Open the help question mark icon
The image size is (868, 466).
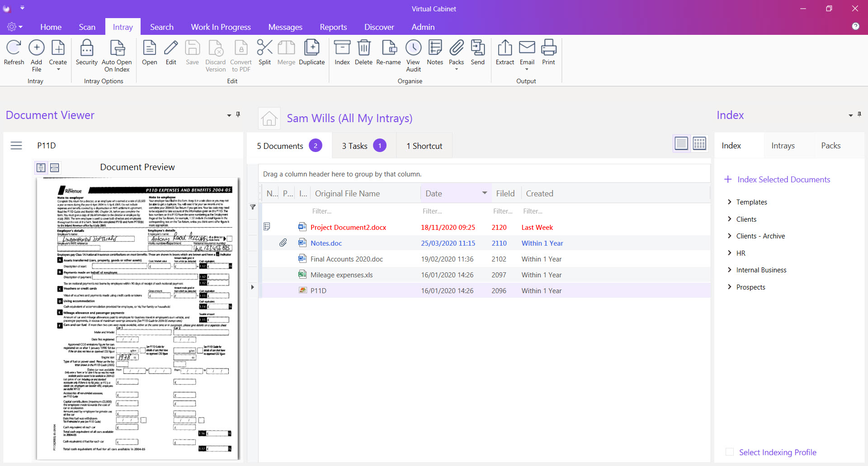coord(855,26)
